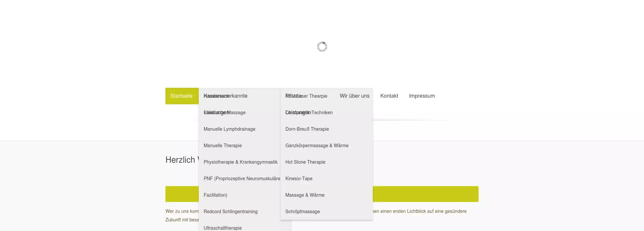The image size is (644, 231).
Task: Open Schröpfmassage from the dropdown
Action: (303, 212)
